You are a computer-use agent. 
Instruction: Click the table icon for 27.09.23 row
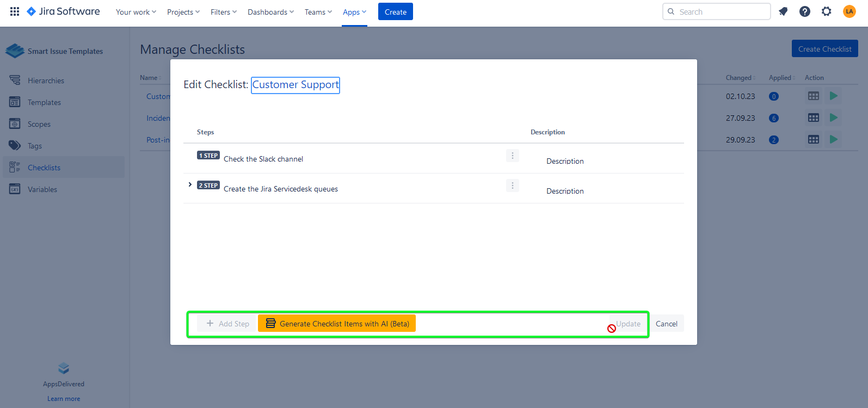click(813, 118)
